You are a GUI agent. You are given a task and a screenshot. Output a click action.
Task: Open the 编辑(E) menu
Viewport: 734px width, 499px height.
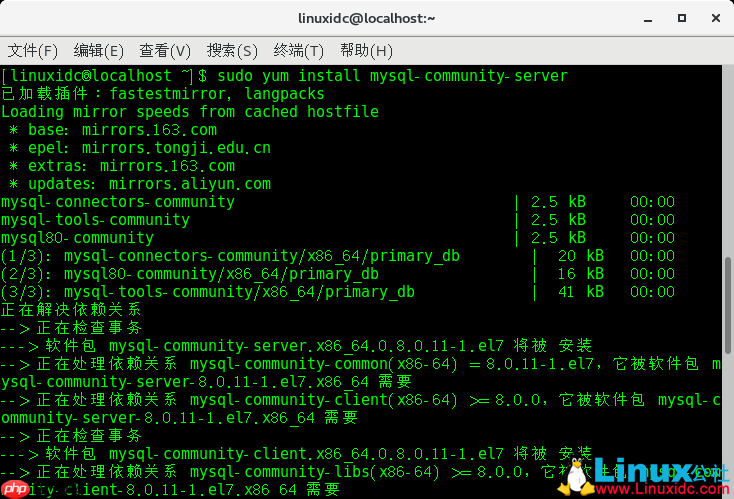(98, 51)
